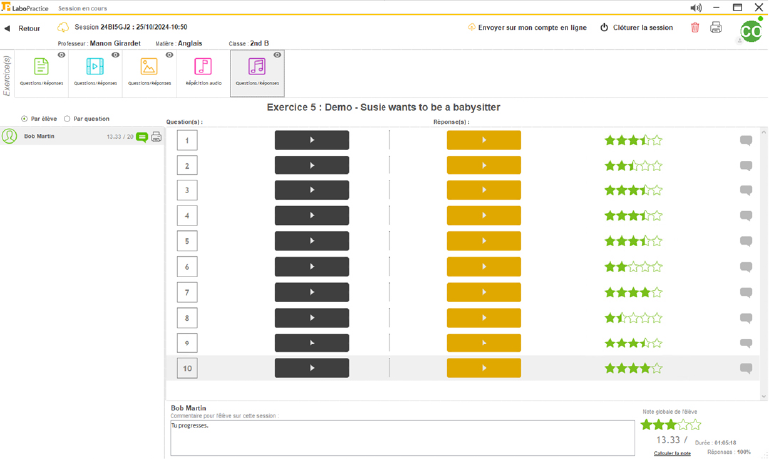Play answer 3 recording

[484, 190]
